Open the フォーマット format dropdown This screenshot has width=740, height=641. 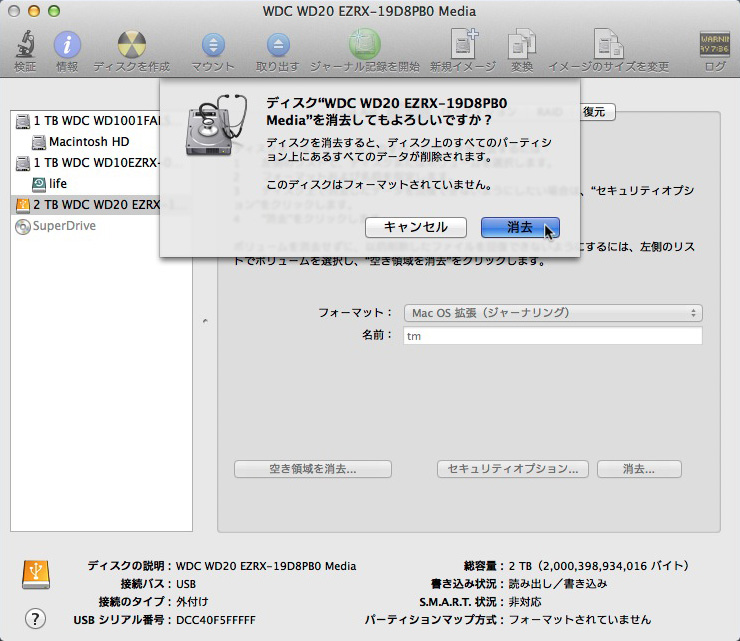553,313
